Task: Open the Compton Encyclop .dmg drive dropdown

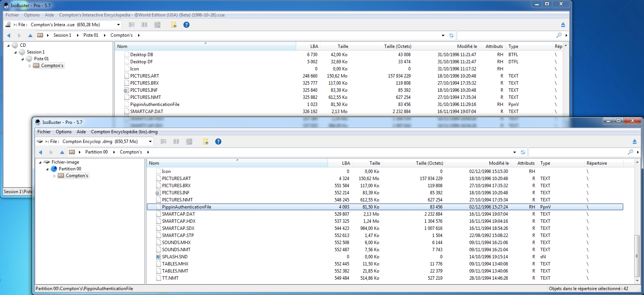Action: tap(150, 142)
